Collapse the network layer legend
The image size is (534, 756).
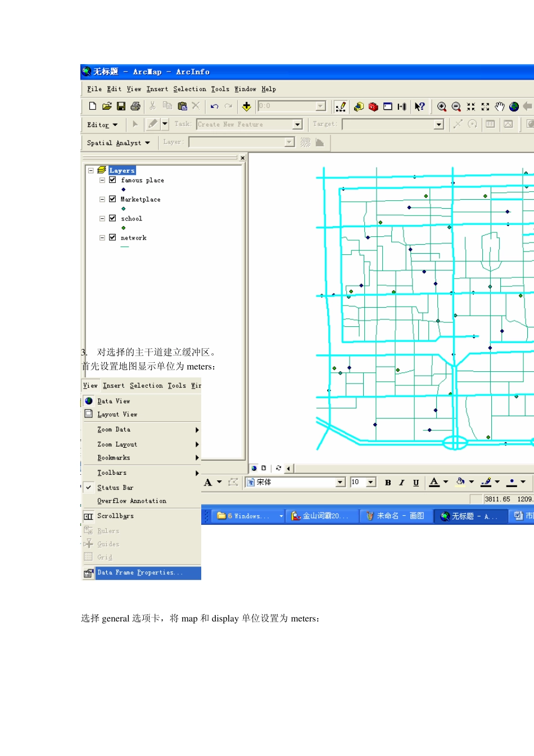pos(102,237)
